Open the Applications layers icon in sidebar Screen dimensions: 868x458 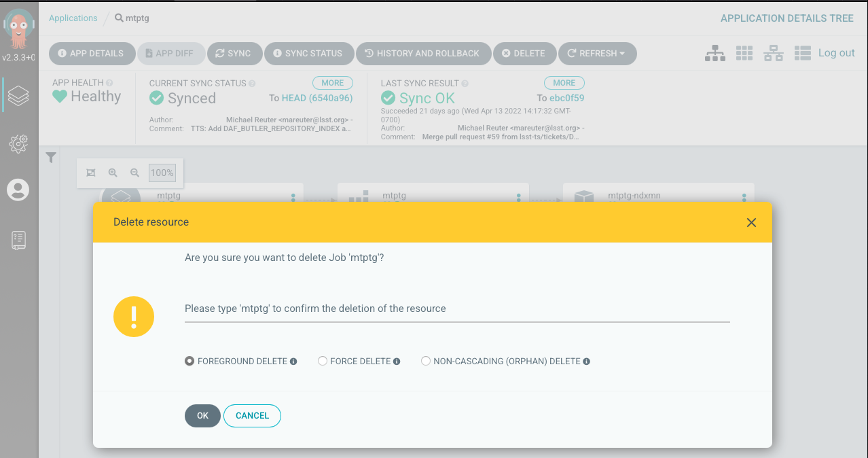coord(18,95)
